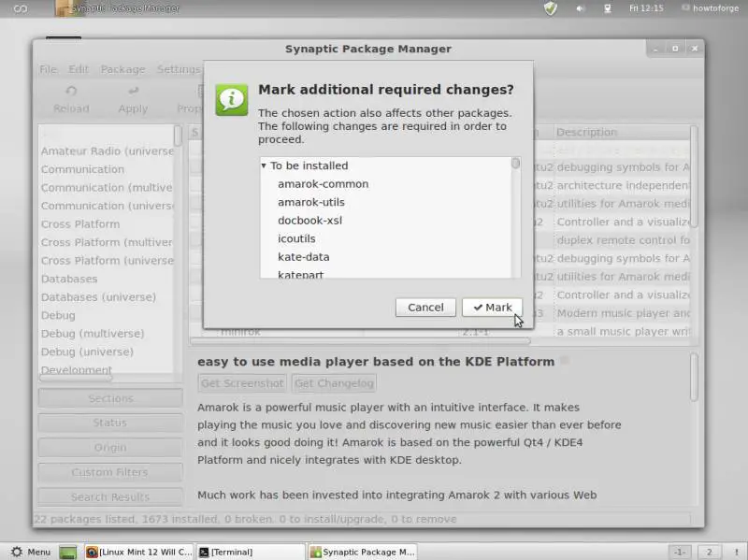The width and height of the screenshot is (748, 560).
Task: Select the 'a small music player writ' package row
Action: tap(623, 332)
